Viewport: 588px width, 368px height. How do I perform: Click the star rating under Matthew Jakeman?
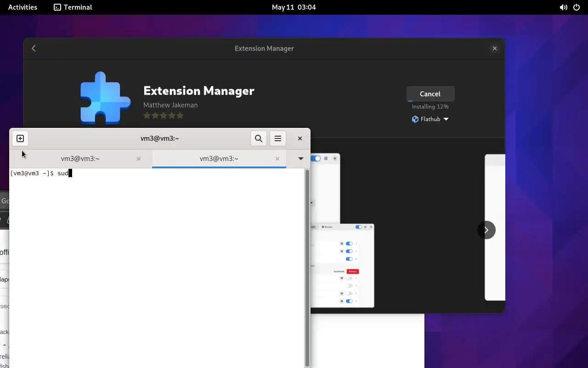[x=164, y=115]
